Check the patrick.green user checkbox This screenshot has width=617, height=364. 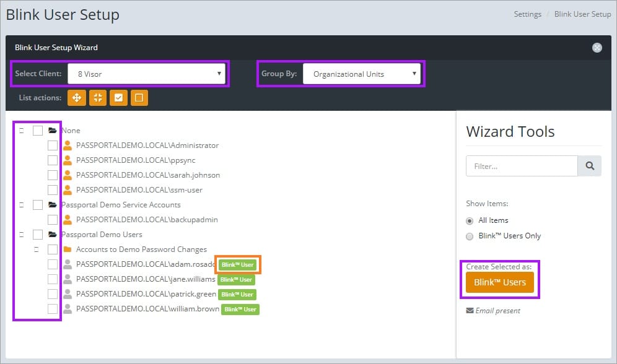tap(52, 294)
